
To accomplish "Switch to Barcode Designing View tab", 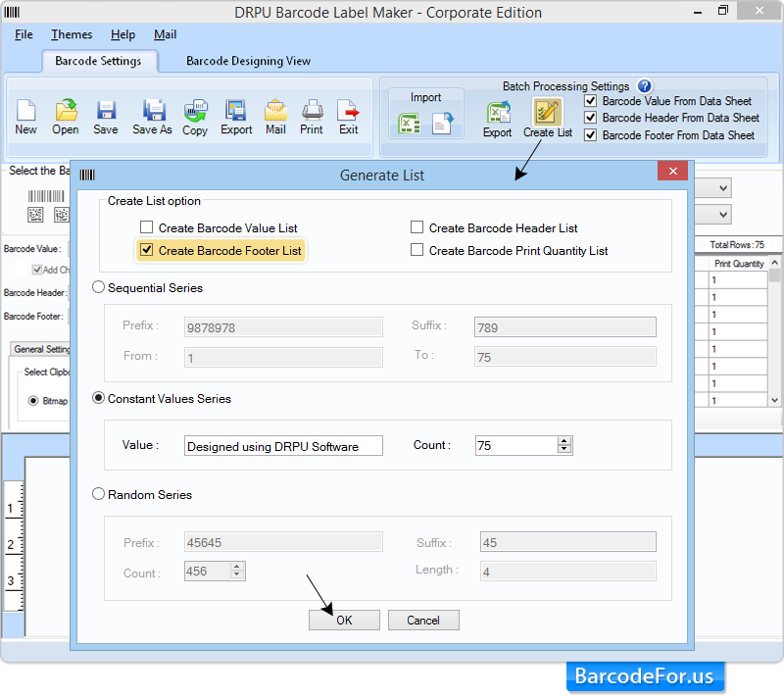I will pos(249,61).
